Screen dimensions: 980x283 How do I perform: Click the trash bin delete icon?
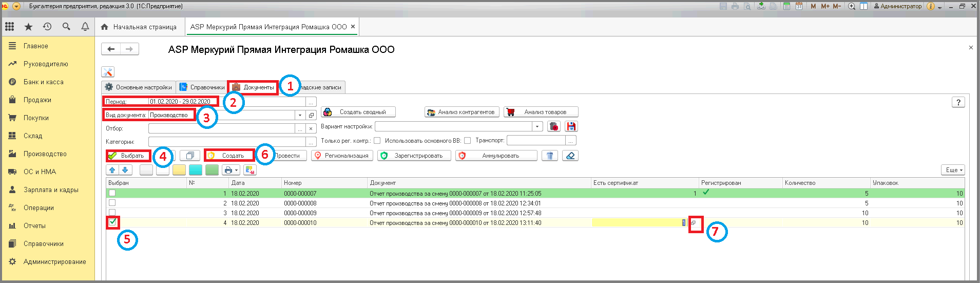(x=549, y=156)
